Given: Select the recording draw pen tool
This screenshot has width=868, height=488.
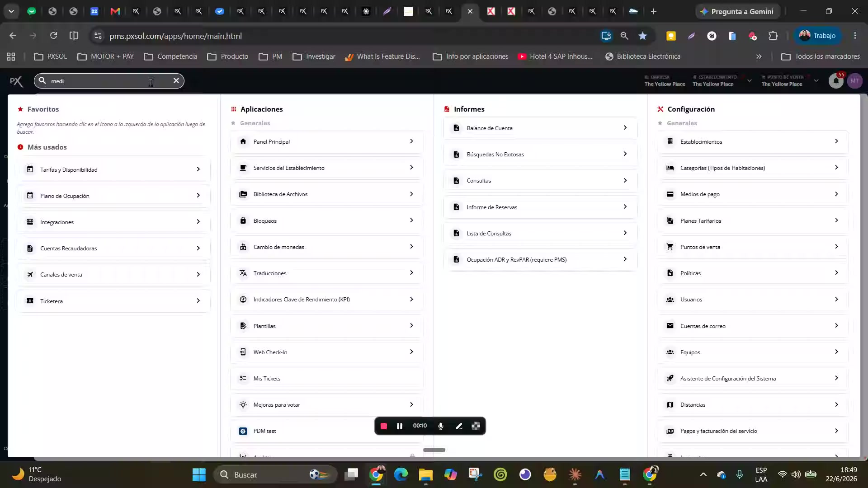Looking at the screenshot, I should coord(459,426).
